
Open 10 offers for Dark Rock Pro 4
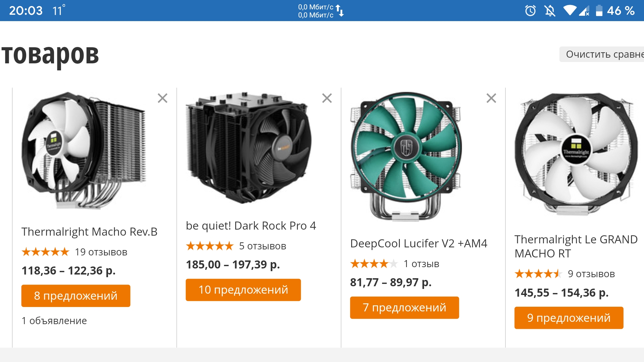tap(243, 290)
